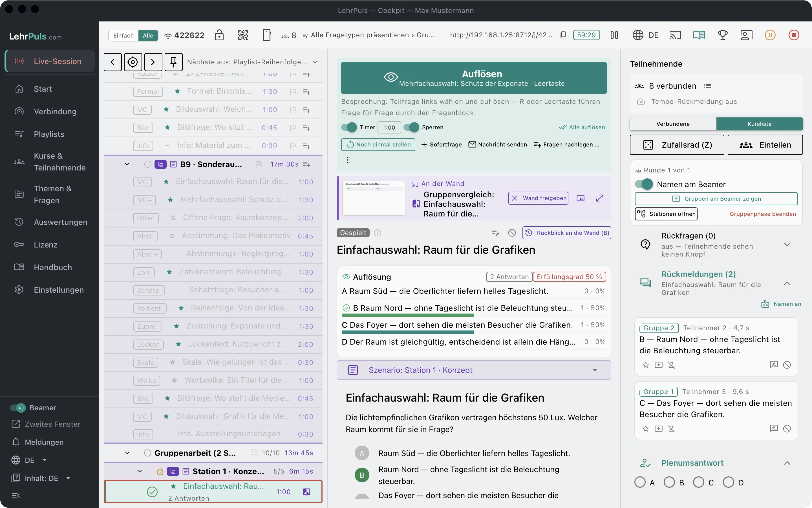Click the target locate-current-question icon
This screenshot has height=508, width=812.
tap(133, 62)
